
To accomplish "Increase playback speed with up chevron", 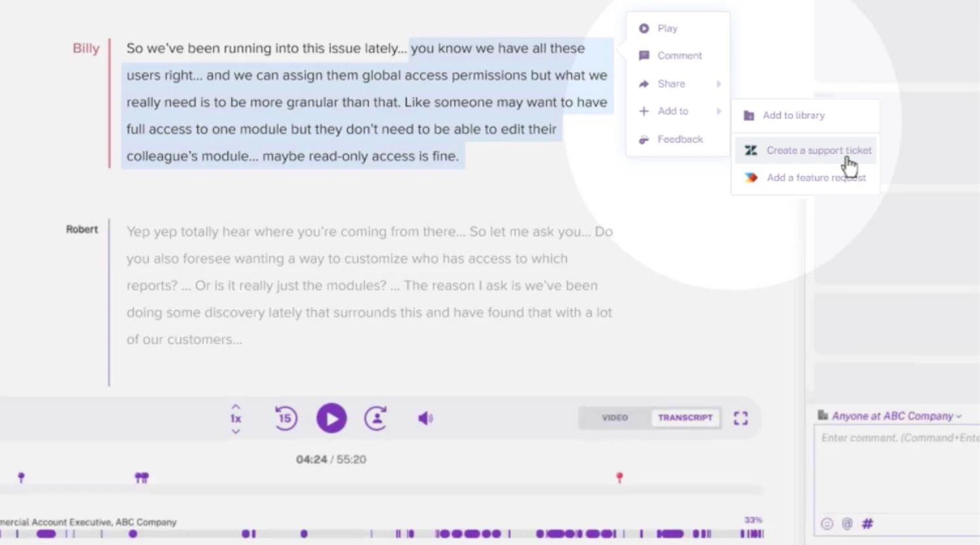I will (x=236, y=406).
